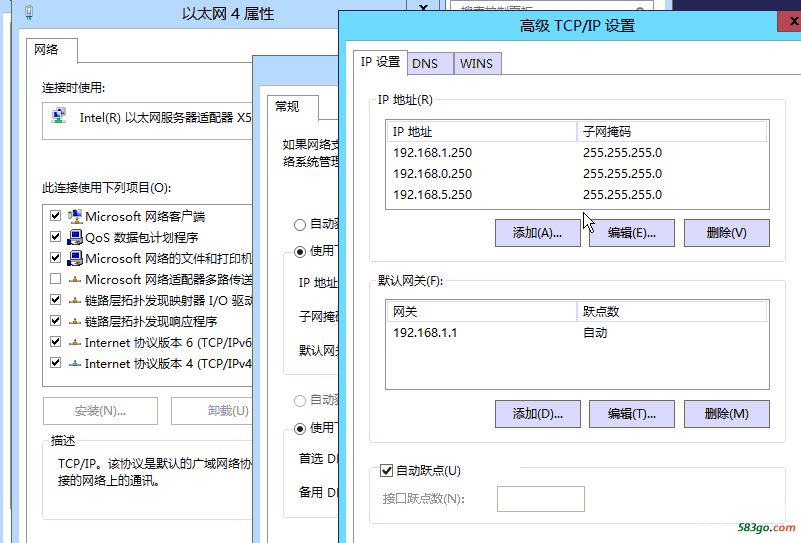Uncheck the QoS 数据包计划程序 checkbox
Image resolution: width=801 pixels, height=543 pixels.
[55, 237]
